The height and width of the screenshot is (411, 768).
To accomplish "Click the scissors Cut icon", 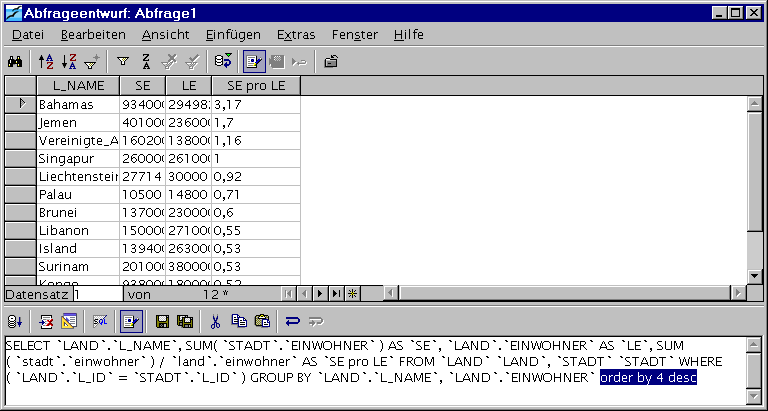I will coord(214,322).
